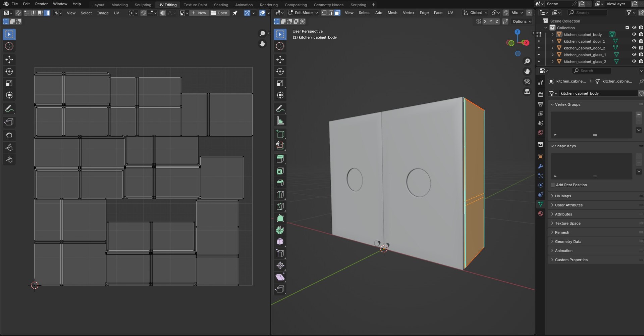Viewport: 644px width, 336px height.
Task: Select the Loop Cut tool in 3D viewport
Action: click(280, 195)
